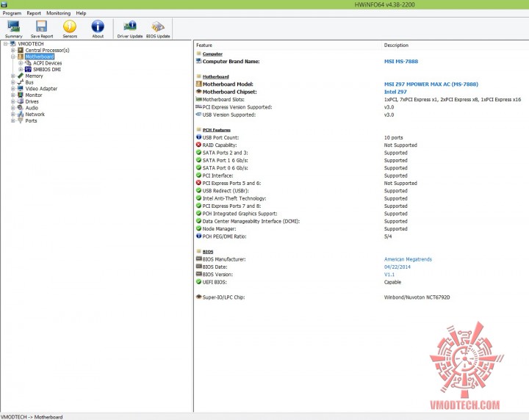
Task: Click the V1.1 BIOS version value
Action: point(389,275)
